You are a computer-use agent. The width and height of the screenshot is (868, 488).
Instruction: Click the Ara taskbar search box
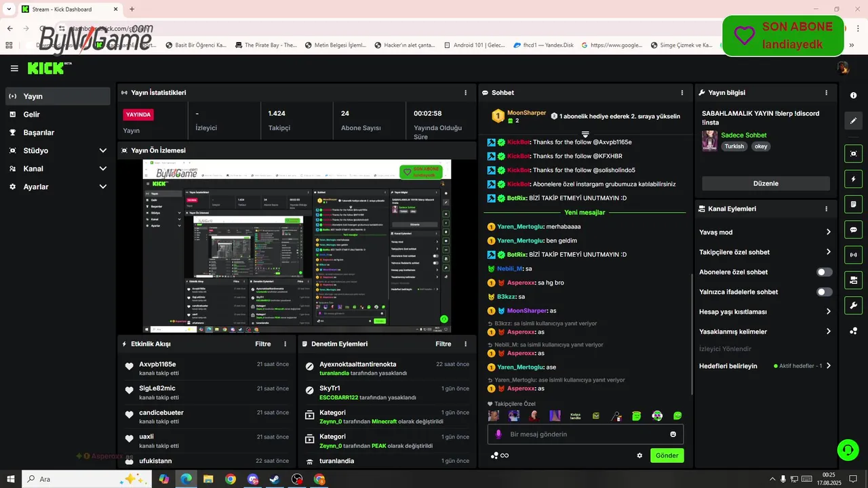[86, 479]
